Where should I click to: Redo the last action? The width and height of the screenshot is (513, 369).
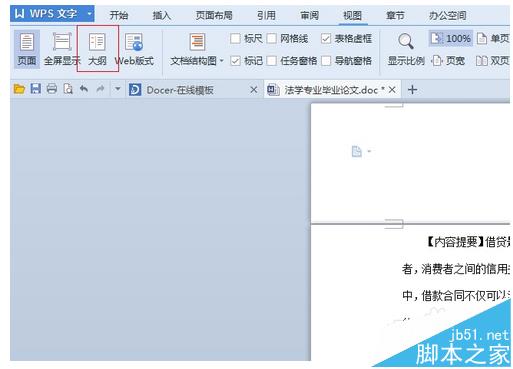click(100, 89)
